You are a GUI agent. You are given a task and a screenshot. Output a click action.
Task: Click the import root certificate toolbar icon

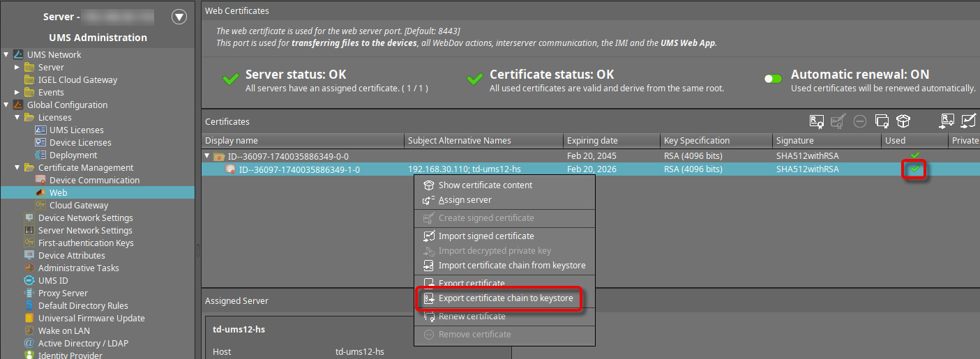[x=947, y=121]
